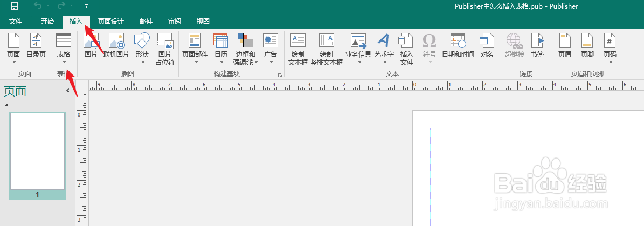Expand the 业务信息 dropdown arrow

pos(359,63)
